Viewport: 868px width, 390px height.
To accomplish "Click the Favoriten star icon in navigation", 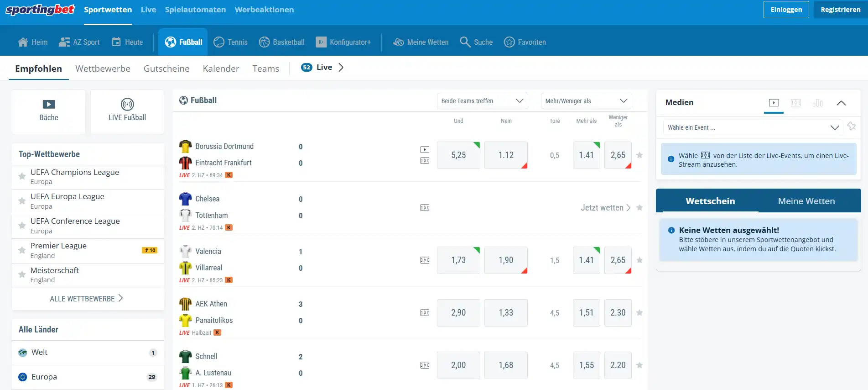I will 509,42.
